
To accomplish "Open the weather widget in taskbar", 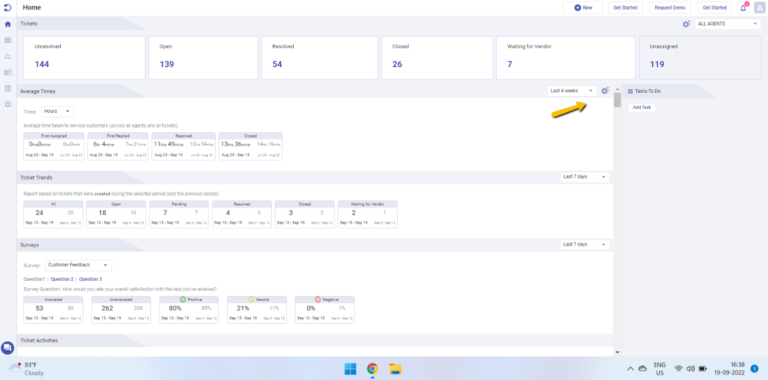I will (26, 369).
